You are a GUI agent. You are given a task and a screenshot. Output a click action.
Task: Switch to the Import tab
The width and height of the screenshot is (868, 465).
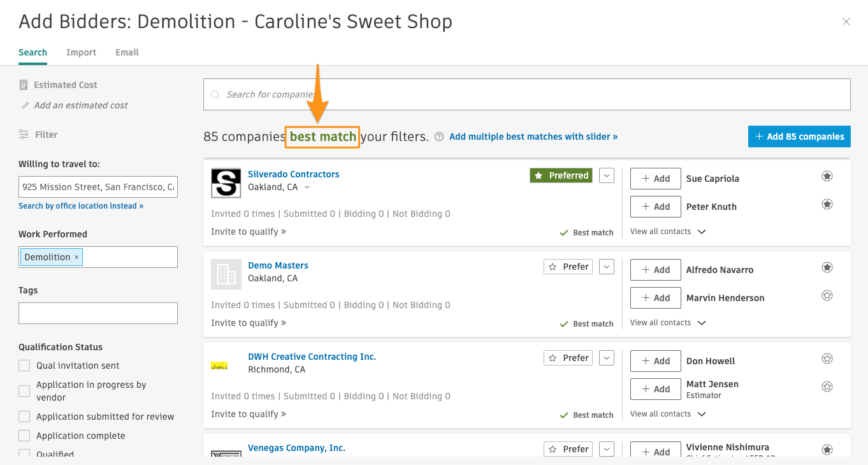tap(81, 52)
